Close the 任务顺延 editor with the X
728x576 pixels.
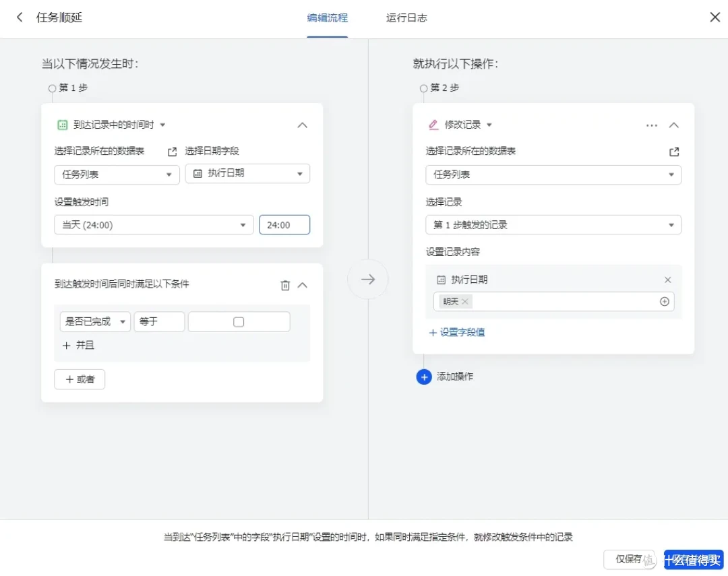pyautogui.click(x=715, y=18)
